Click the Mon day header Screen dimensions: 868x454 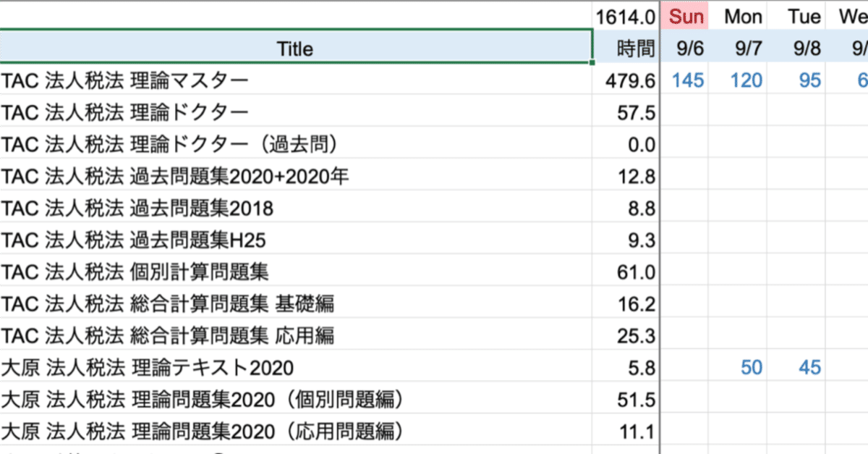(738, 16)
